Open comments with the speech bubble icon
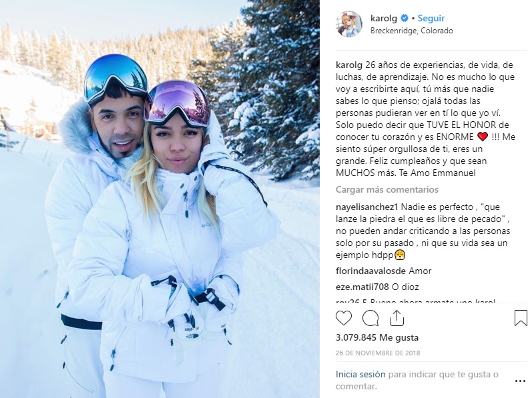The width and height of the screenshot is (532, 398). click(370, 318)
